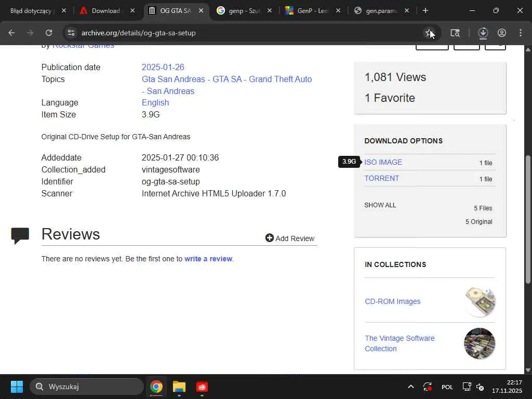Click the sync status tray icon
Screen dimensions: 532x399
428,387
